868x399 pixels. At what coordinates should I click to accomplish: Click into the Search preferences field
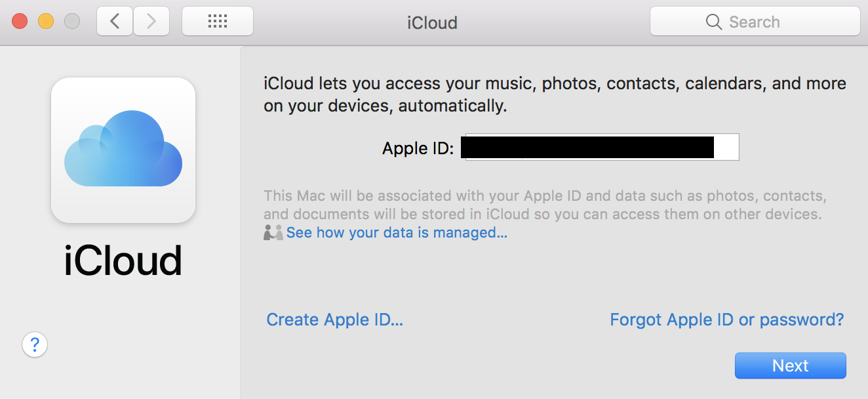(767, 22)
